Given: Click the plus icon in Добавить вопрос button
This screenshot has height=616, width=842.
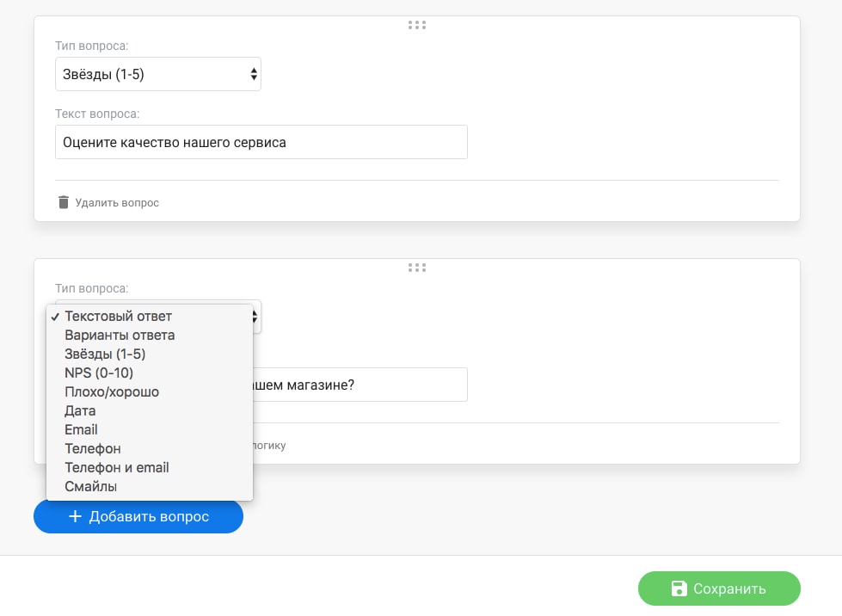Looking at the screenshot, I should pos(75,516).
